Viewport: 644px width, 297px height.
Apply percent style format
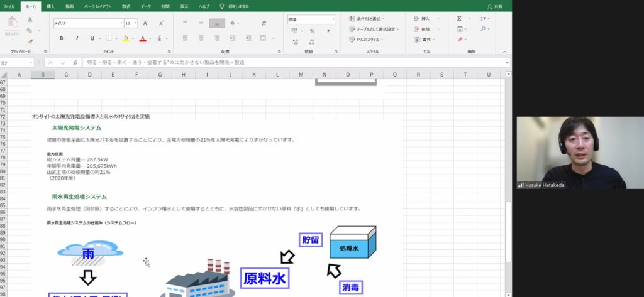click(312, 31)
